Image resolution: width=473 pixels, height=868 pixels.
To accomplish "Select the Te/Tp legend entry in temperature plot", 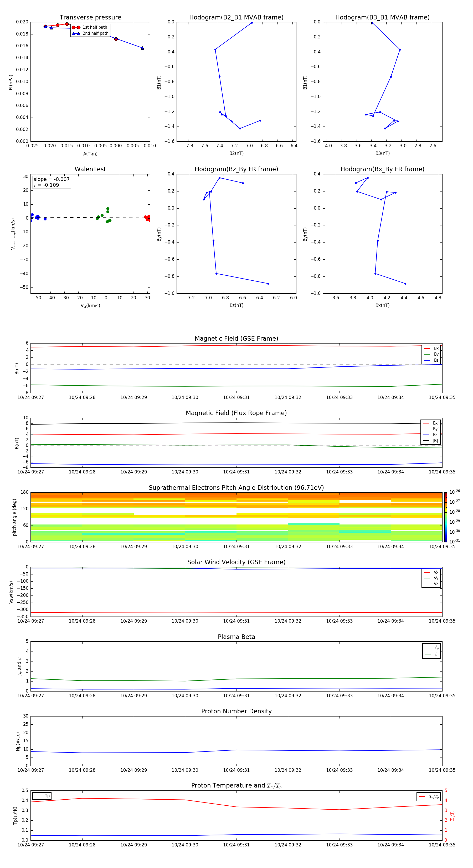I will (429, 796).
